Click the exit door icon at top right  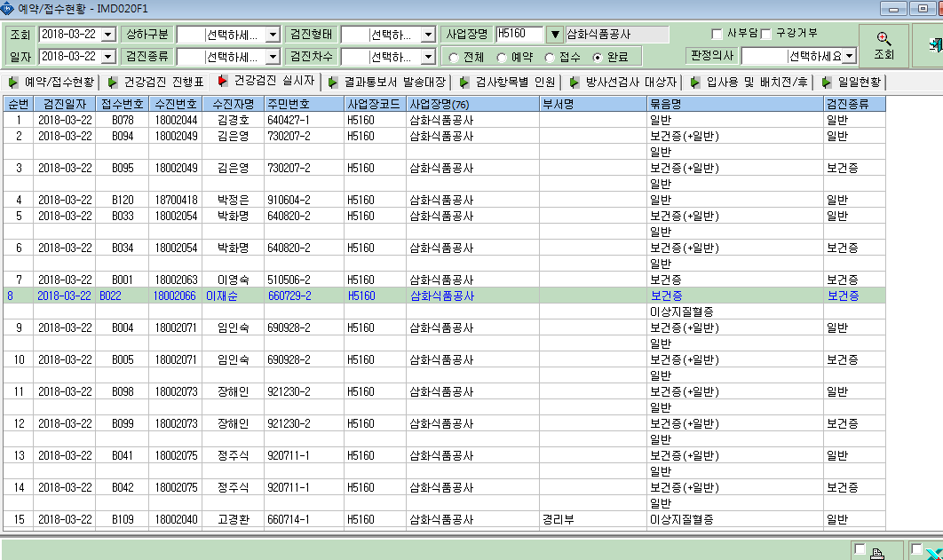(x=936, y=45)
